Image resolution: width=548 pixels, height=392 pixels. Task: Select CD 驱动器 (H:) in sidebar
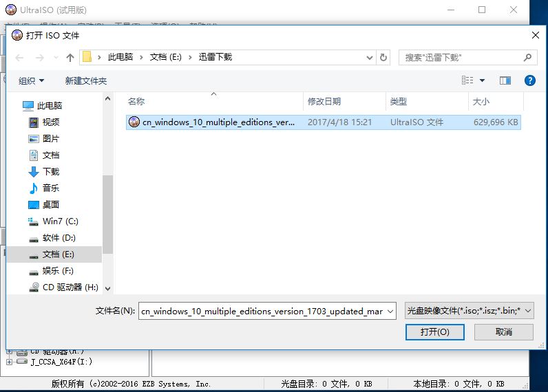pos(63,287)
